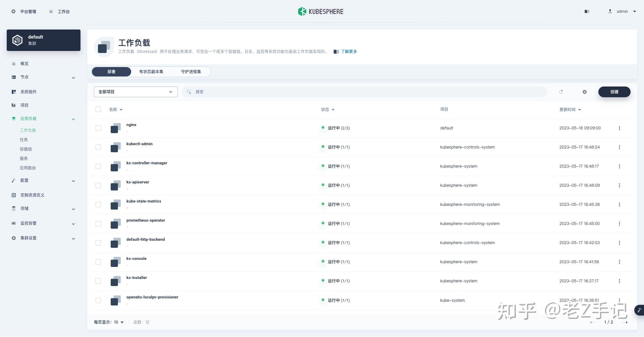
Task: Open the 全部项目 project filter dropdown
Action: [136, 92]
